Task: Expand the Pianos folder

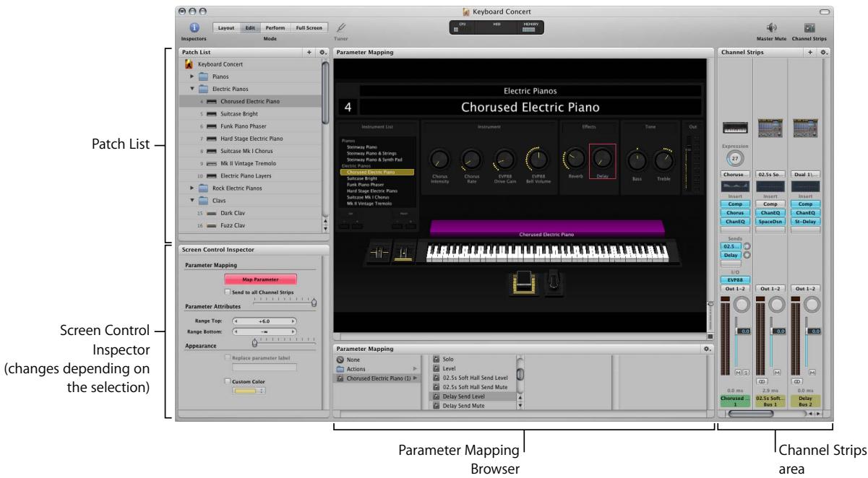Action: pos(192,76)
